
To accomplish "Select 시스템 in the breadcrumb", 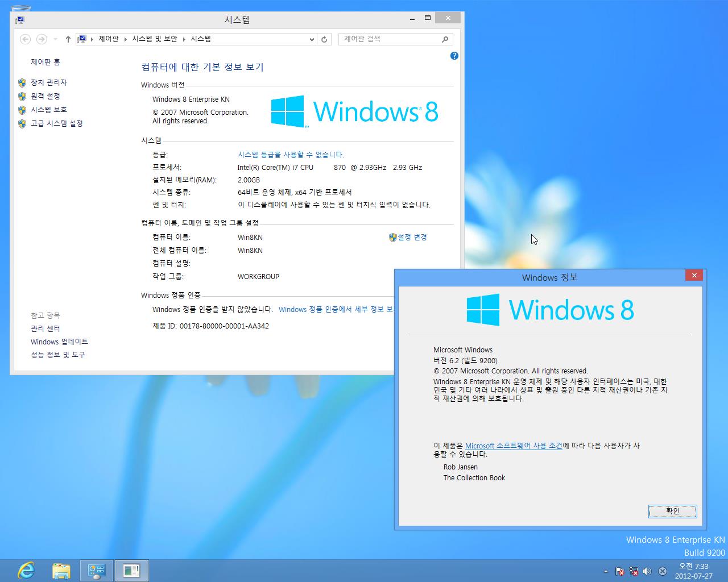I will pyautogui.click(x=201, y=39).
